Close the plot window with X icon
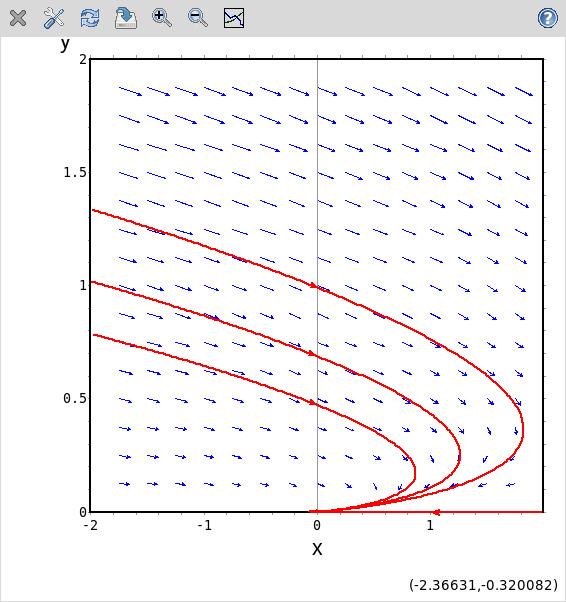Screen dimensions: 566x602 [18, 18]
